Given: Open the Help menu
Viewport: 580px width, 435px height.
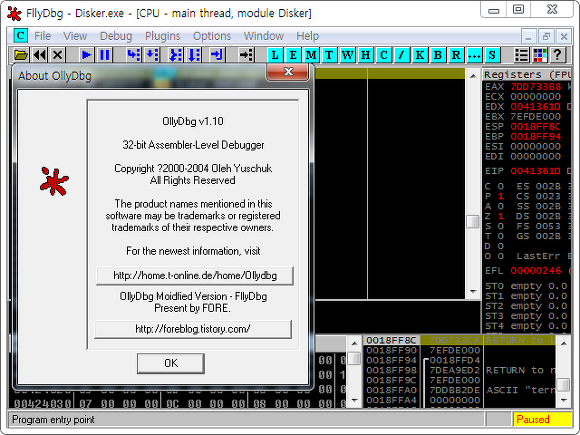Looking at the screenshot, I should 307,36.
